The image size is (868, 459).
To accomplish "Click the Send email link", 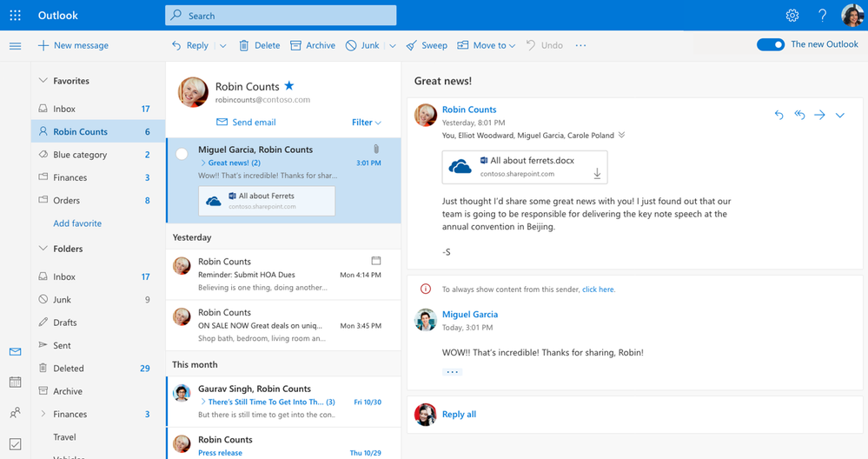I will click(x=254, y=123).
